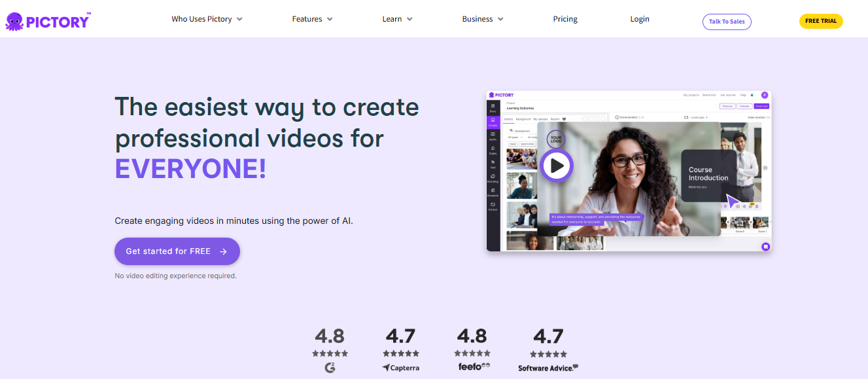Click the G2 logo under ratings
Image resolution: width=868 pixels, height=379 pixels.
click(x=330, y=367)
